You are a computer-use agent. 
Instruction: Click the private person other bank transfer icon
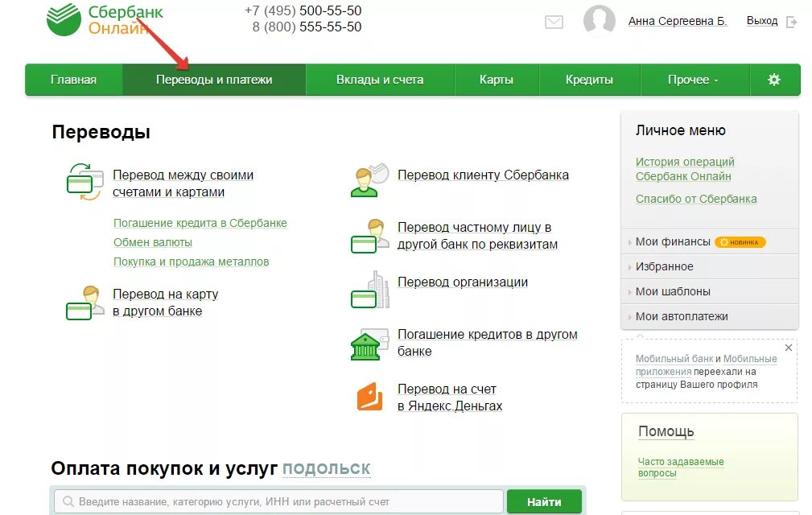click(x=369, y=236)
